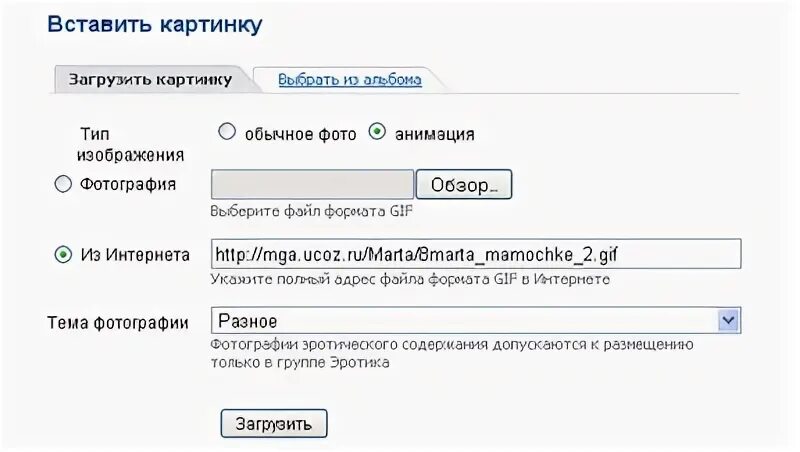
Task: Click the 'анимация' label text
Action: pos(435,134)
